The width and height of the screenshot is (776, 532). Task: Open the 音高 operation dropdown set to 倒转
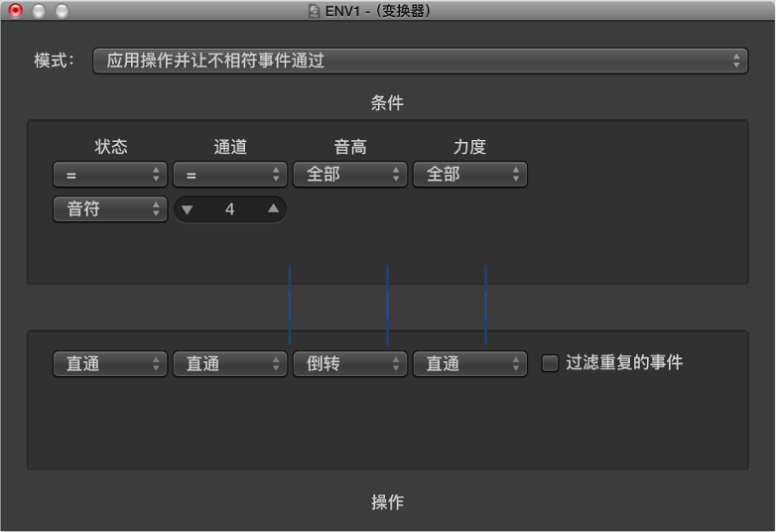[350, 364]
